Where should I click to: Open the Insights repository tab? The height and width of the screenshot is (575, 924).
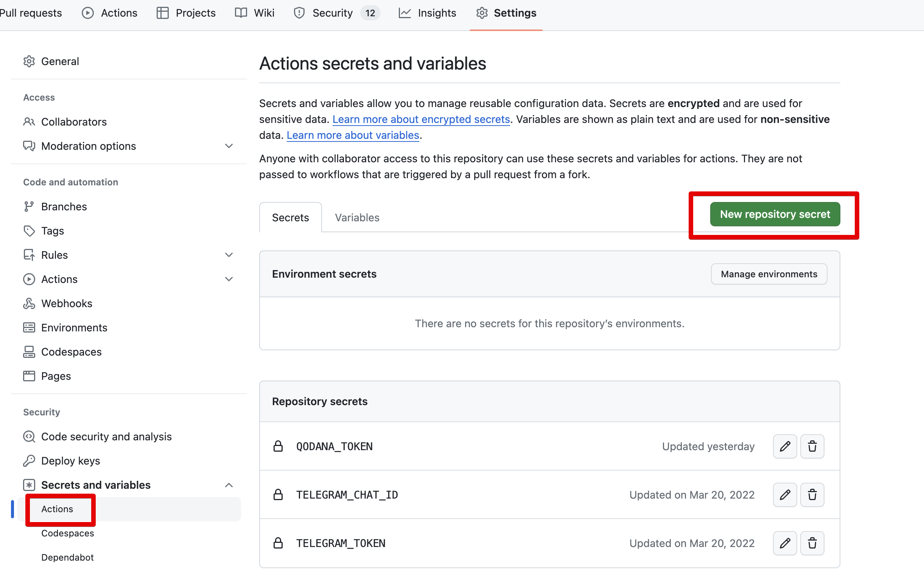pyautogui.click(x=427, y=13)
